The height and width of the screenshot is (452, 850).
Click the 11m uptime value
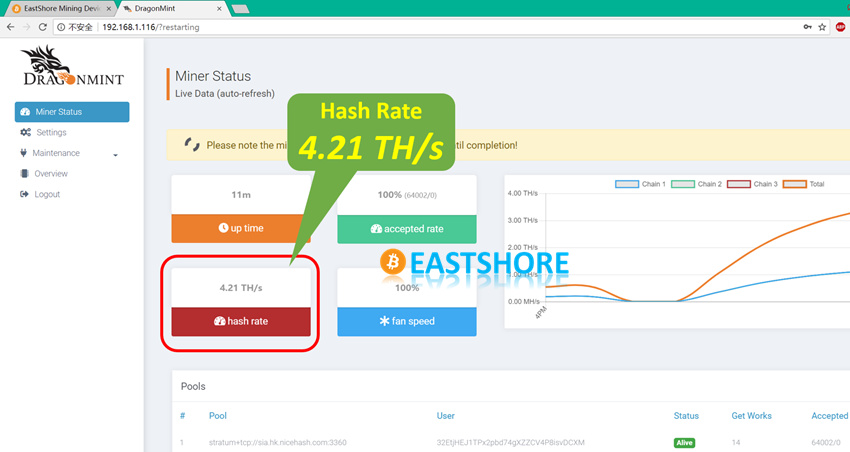click(241, 195)
